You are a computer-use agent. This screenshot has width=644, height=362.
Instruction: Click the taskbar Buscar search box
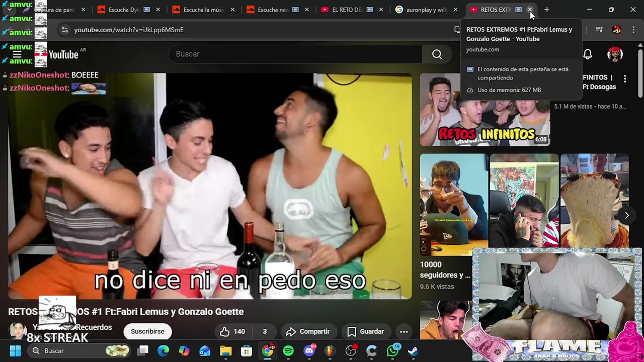(79, 350)
